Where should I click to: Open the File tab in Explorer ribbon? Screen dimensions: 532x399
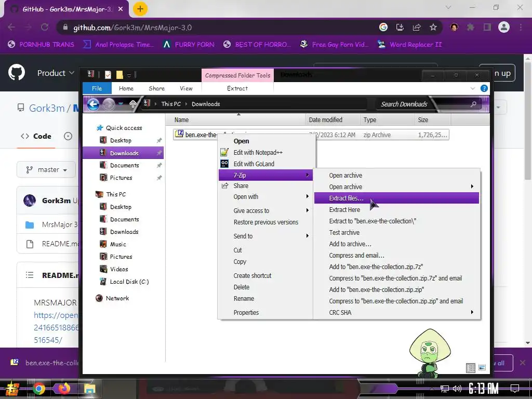(97, 88)
